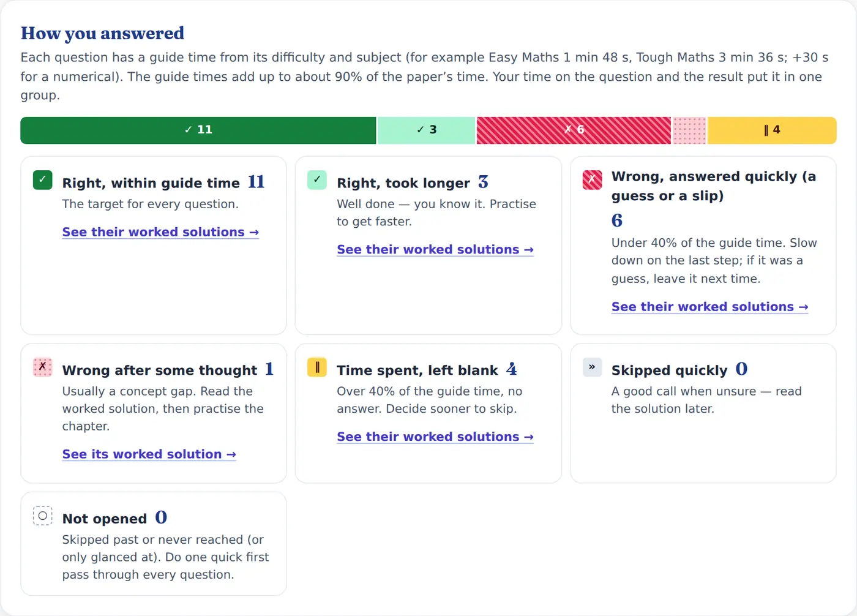The height and width of the screenshot is (616, 857).
Task: Click the Not opened card heading
Action: click(105, 519)
